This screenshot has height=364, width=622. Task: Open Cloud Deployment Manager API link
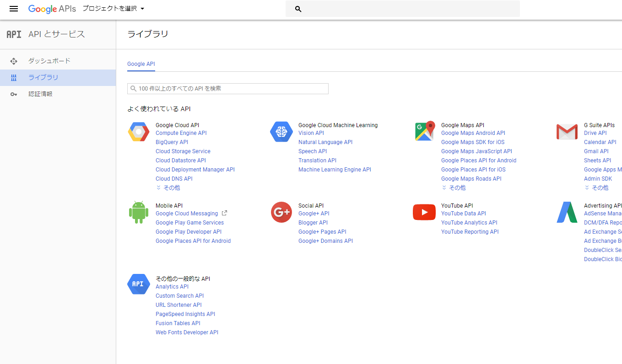(x=195, y=170)
